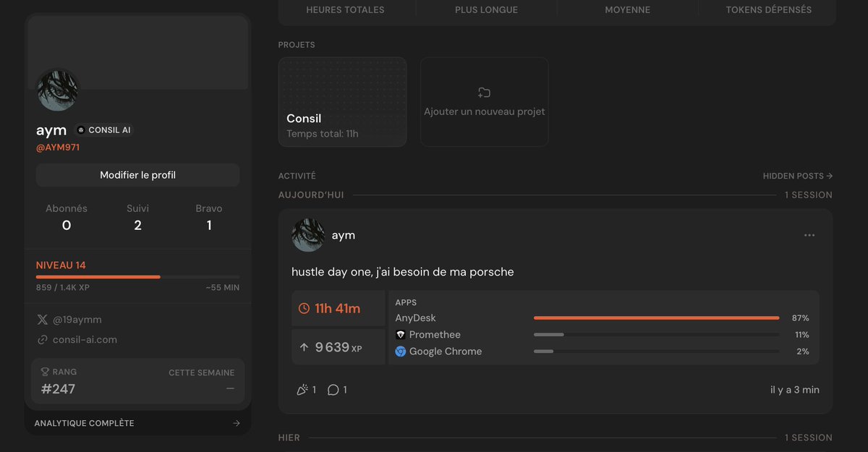Click the Niveau 14 XP progress bar
The width and height of the screenshot is (868, 452).
[x=137, y=277]
